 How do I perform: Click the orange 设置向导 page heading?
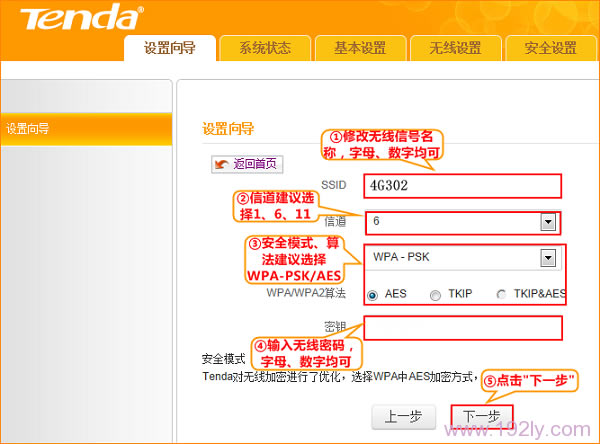[228, 129]
